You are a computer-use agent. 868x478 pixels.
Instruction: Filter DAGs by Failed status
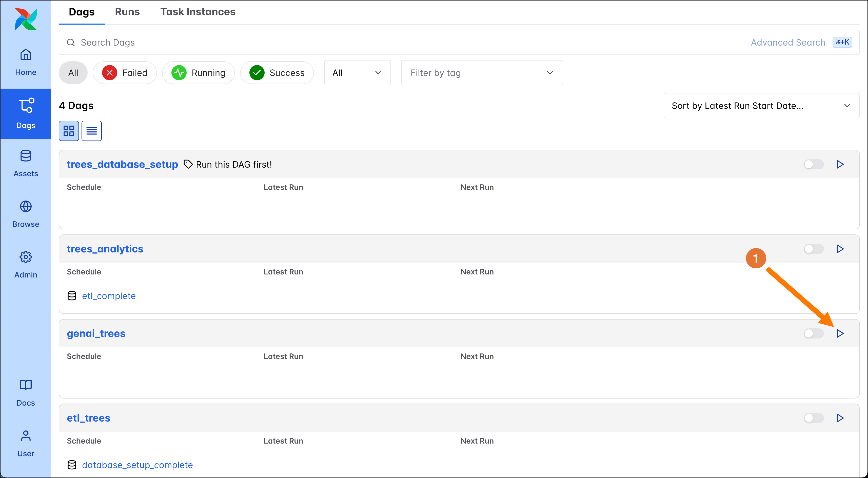click(125, 72)
